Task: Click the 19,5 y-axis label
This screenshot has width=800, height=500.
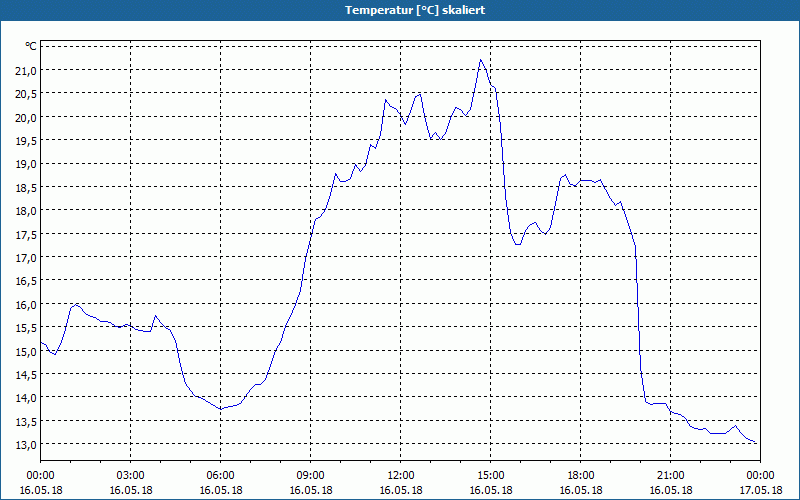Action: [26, 141]
